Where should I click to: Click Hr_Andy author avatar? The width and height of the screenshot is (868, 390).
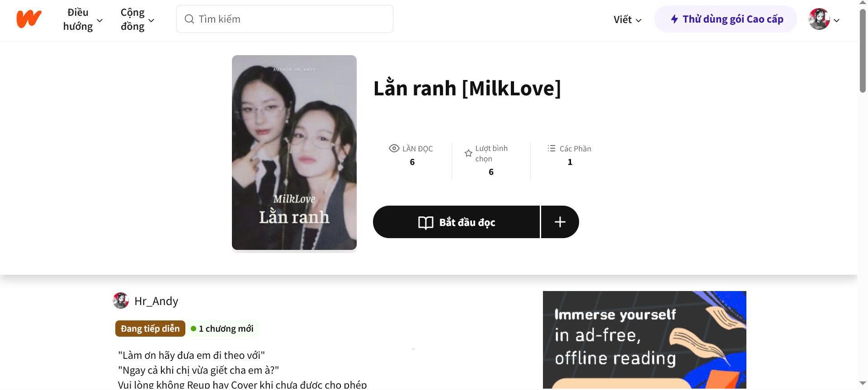click(x=121, y=301)
